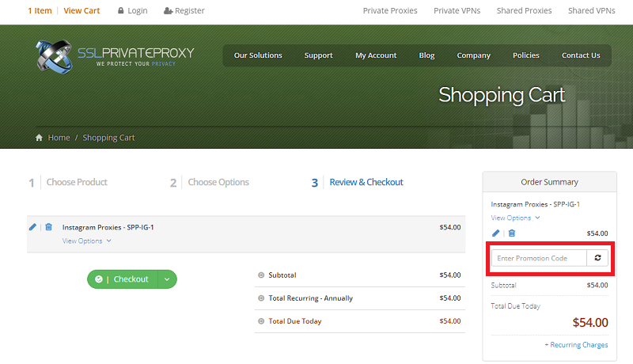Click the SSLPrivateProxy logo

[115, 56]
